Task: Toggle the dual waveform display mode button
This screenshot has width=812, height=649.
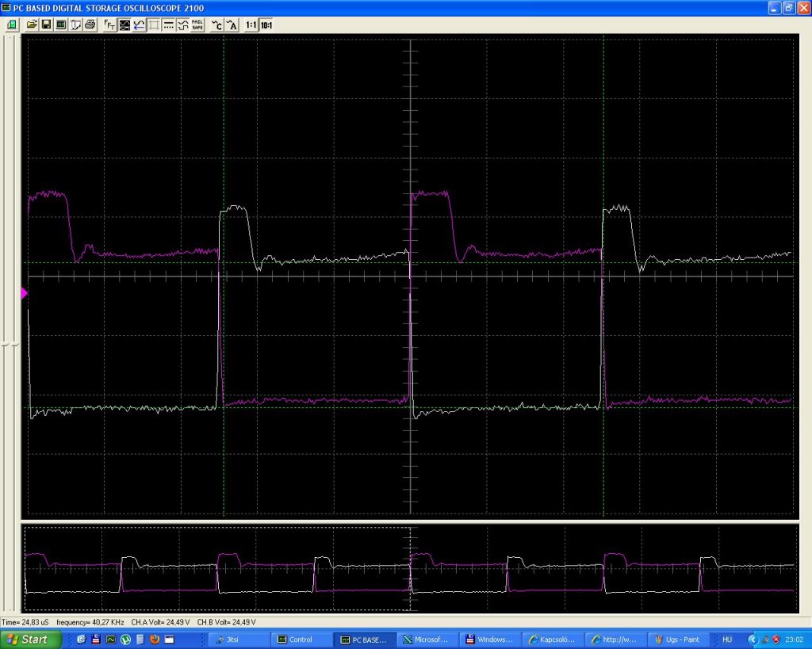Action: 124,25
